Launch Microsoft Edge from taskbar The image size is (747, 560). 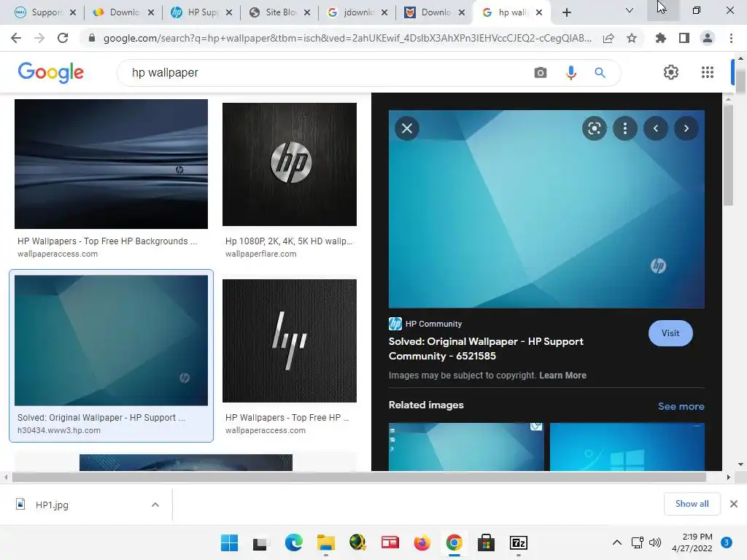pyautogui.click(x=293, y=542)
